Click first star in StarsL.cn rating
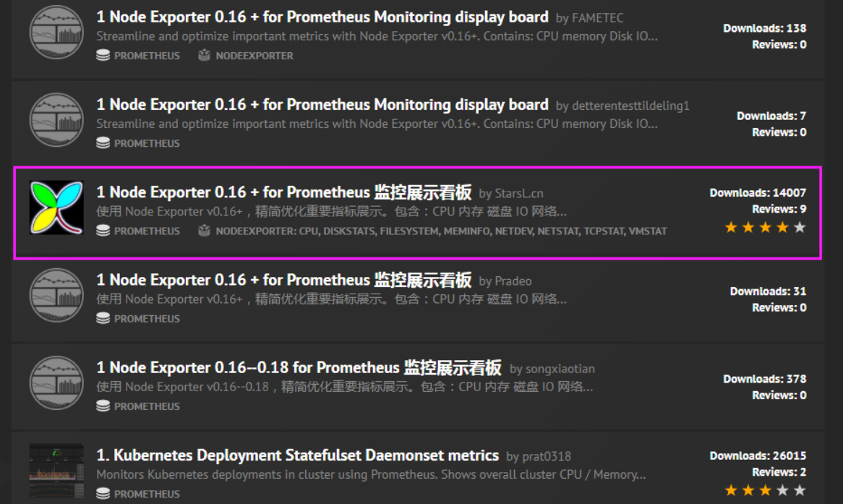 click(x=731, y=228)
